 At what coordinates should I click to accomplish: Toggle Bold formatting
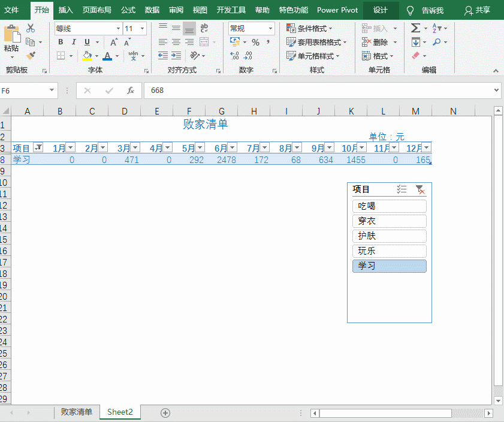coord(61,42)
